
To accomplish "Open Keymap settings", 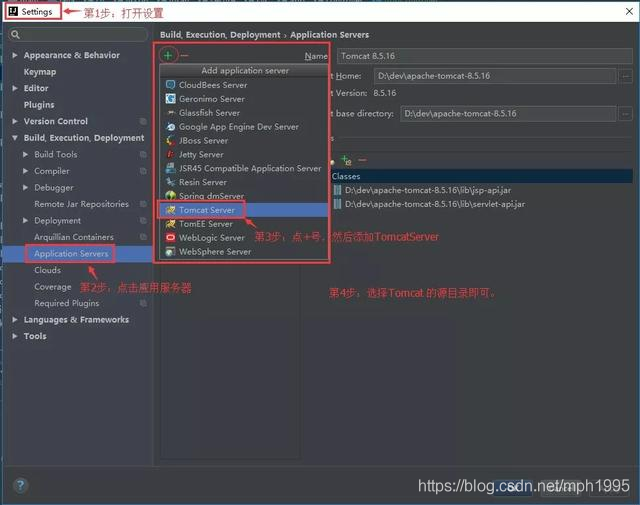I will pyautogui.click(x=40, y=72).
